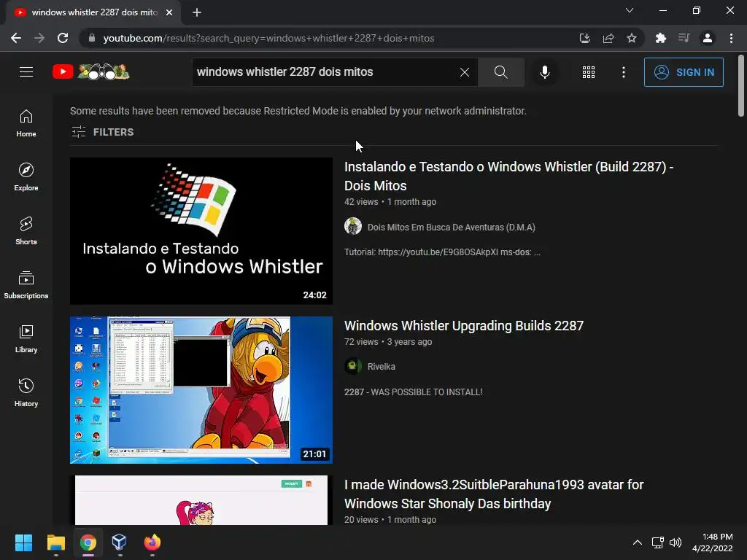Open the tab search chevron
This screenshot has height=560, width=747.
[x=630, y=10]
